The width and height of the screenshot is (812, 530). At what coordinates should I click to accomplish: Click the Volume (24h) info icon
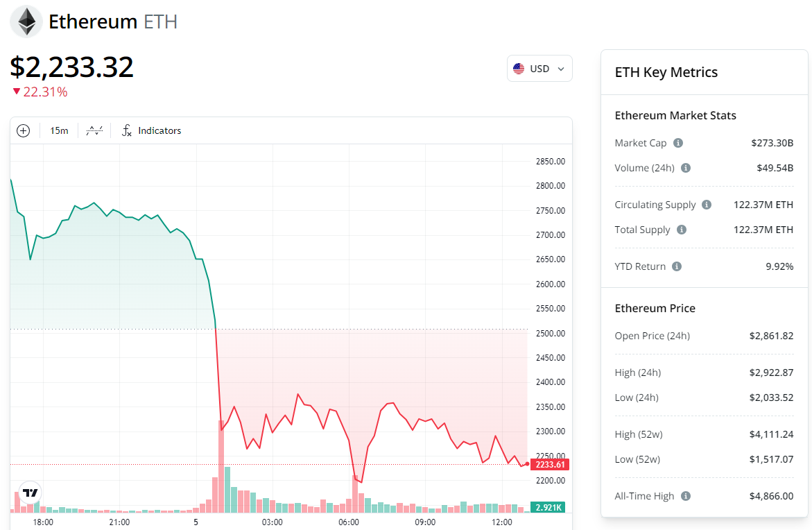tap(686, 167)
